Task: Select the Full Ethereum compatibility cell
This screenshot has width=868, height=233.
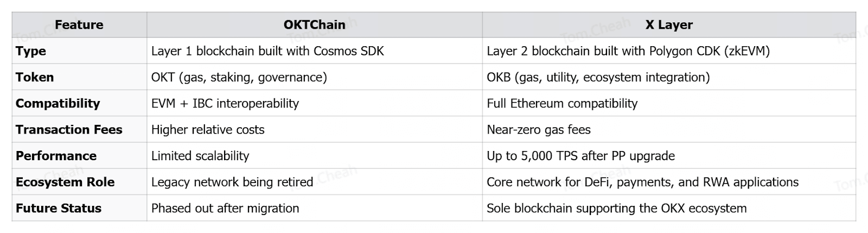Action: pos(562,103)
